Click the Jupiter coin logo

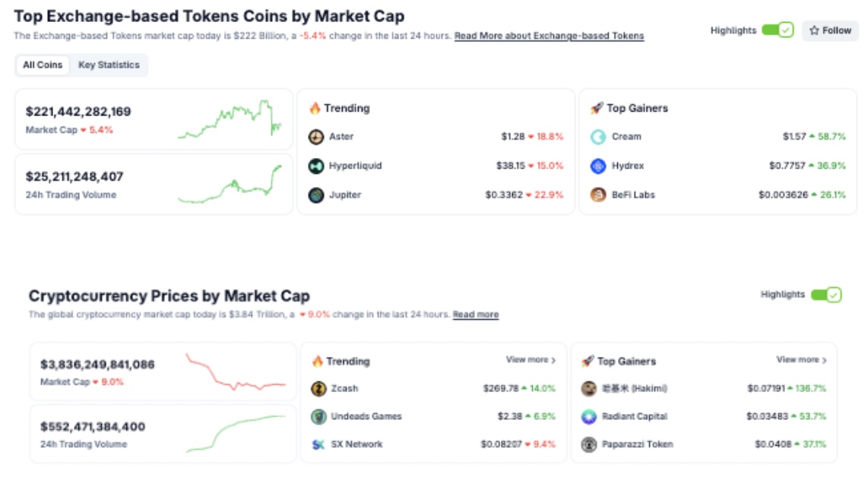coord(315,195)
